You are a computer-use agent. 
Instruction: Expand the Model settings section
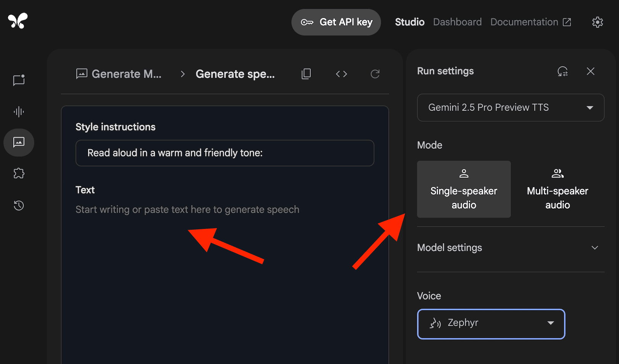click(x=511, y=248)
